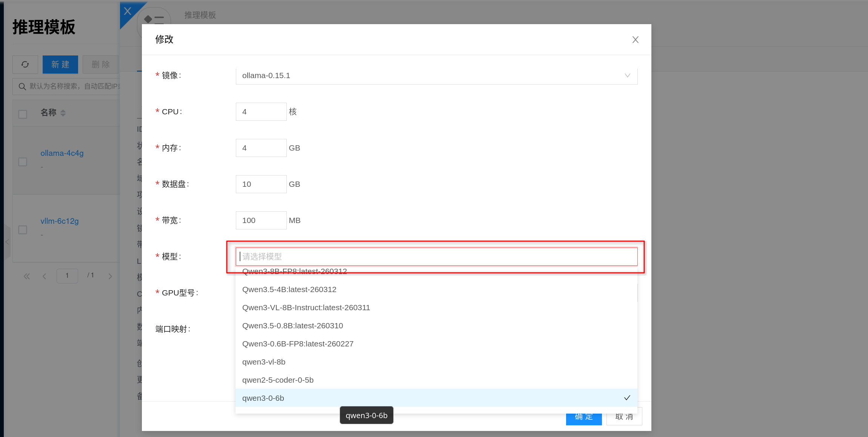Go to first page double-arrow
This screenshot has height=437, width=868.
(x=27, y=276)
